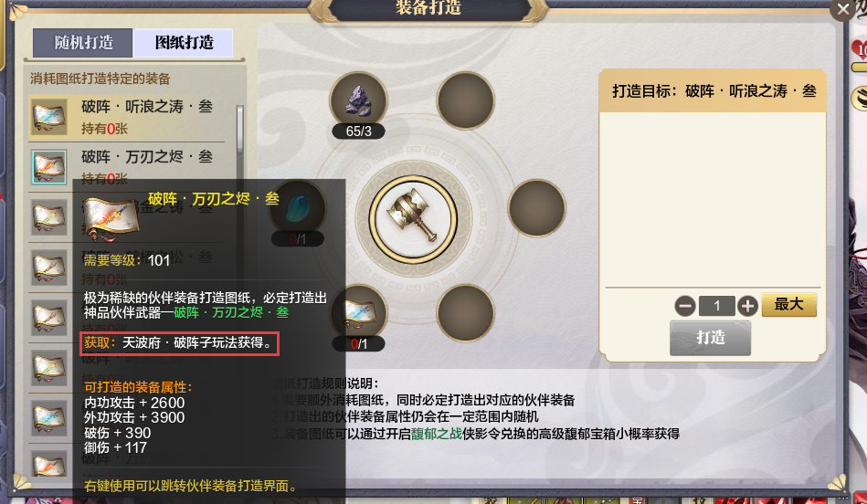867x504 pixels.
Task: Click the large scroll icon in tooltip
Action: coord(110,219)
